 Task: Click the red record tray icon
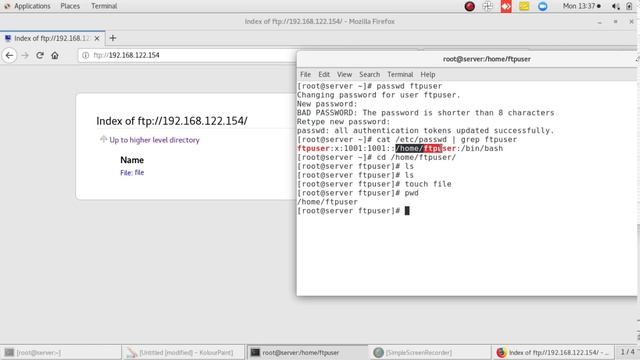[469, 6]
